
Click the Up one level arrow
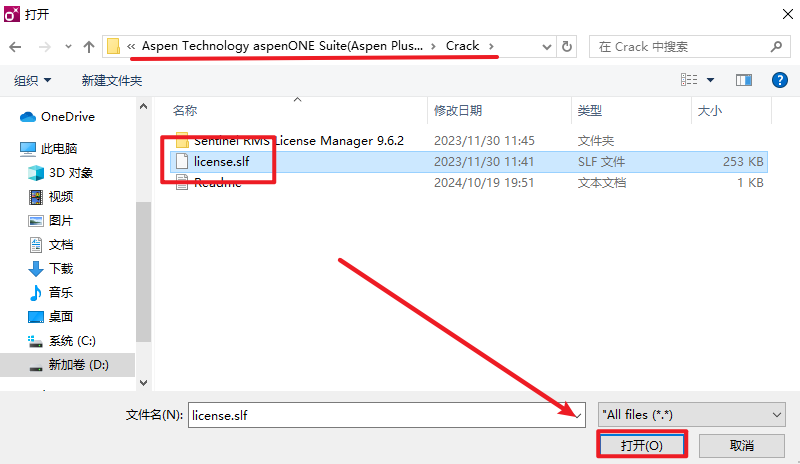[x=89, y=47]
